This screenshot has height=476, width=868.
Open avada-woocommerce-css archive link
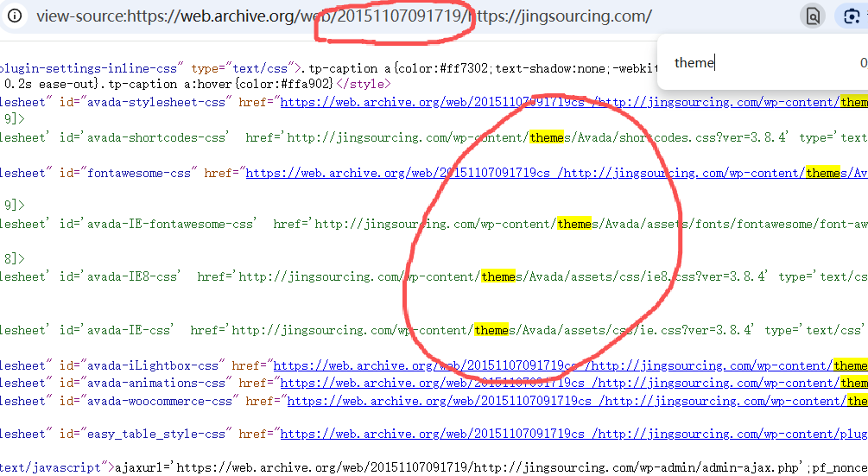(578, 402)
